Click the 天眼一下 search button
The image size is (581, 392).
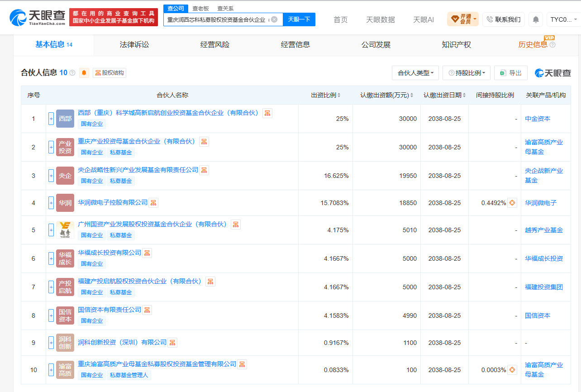coord(299,19)
